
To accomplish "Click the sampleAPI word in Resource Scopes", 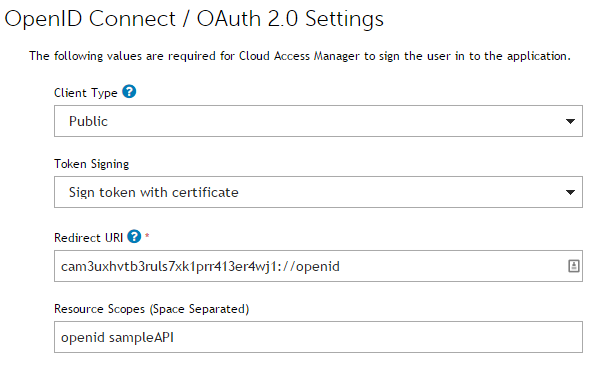I will pos(141,338).
